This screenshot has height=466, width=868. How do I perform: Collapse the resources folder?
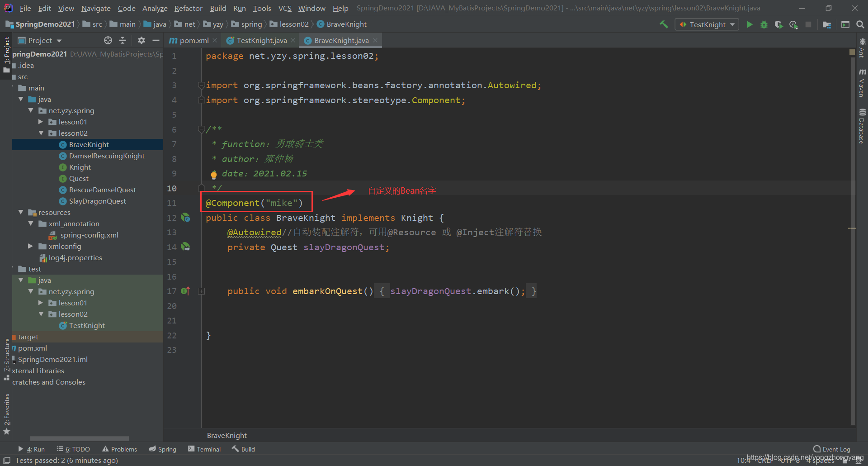pyautogui.click(x=21, y=212)
